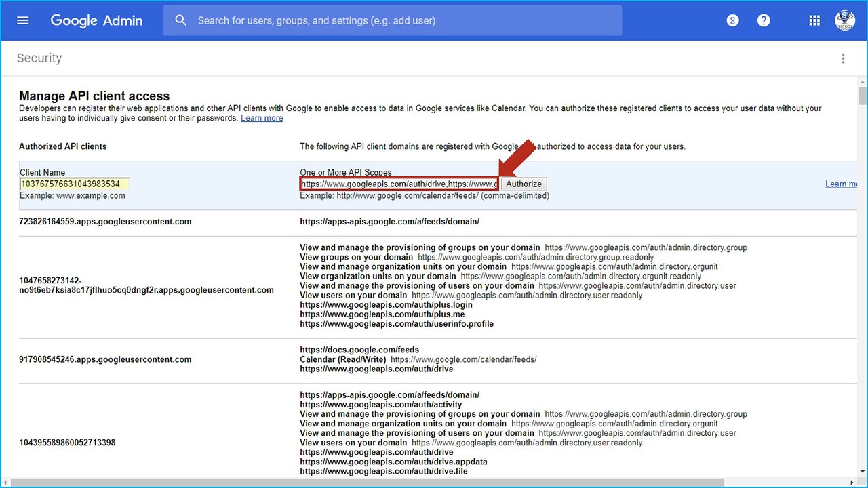Select client 917908545246.apps.googleusercontent.com
Screen dimensions: 868x488
tap(105, 359)
